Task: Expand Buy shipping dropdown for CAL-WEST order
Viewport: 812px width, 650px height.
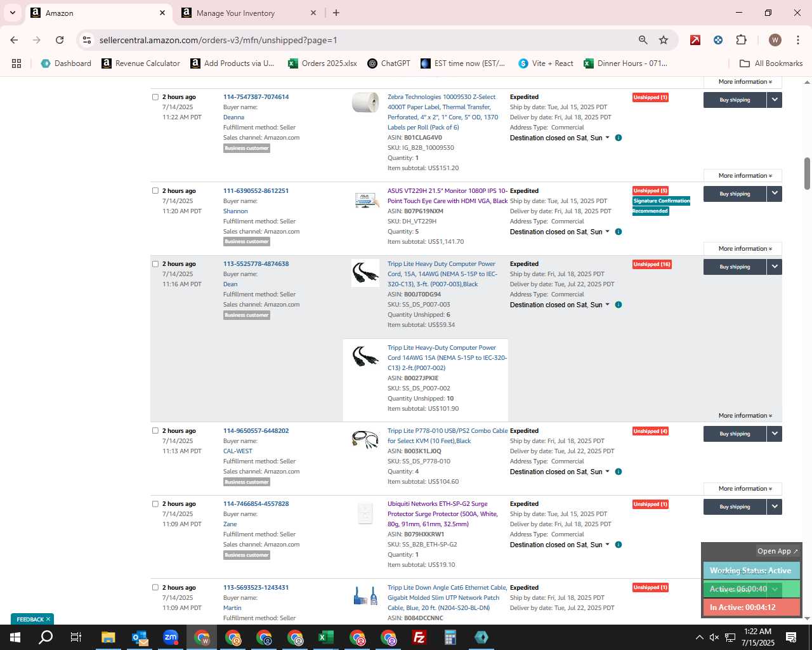Action: click(775, 434)
